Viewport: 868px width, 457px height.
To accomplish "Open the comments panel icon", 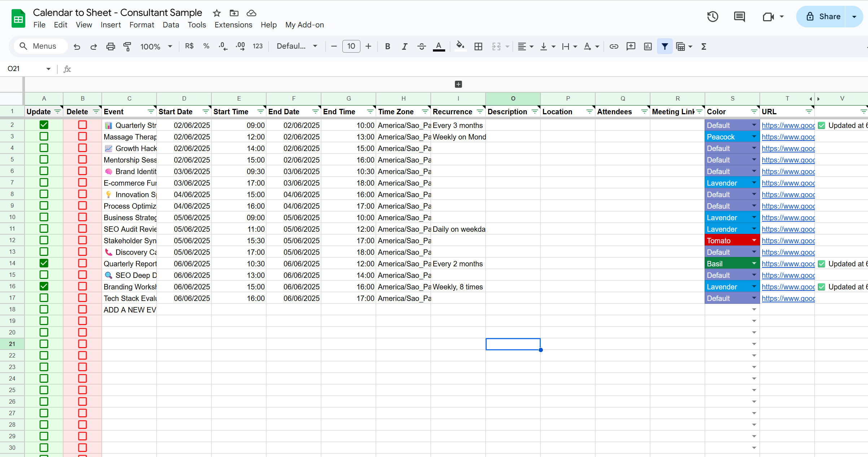I will click(739, 17).
